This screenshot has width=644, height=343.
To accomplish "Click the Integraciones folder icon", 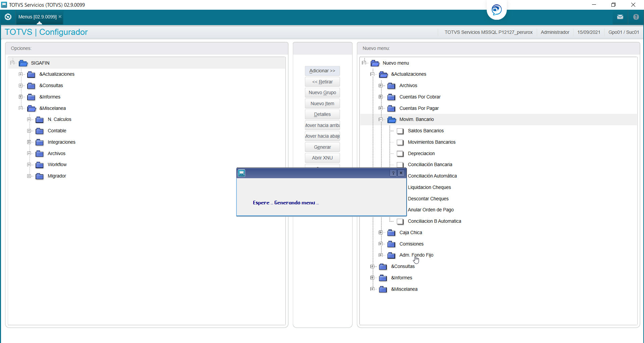I will (40, 142).
